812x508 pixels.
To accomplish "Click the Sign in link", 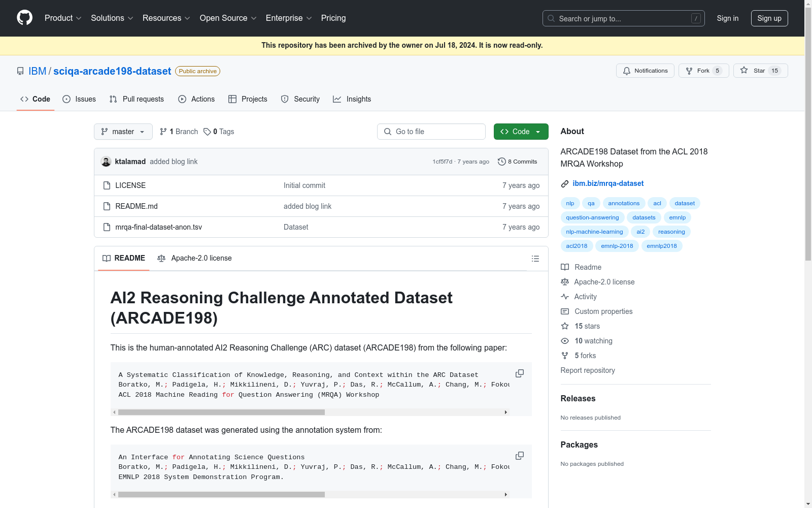I will [x=728, y=18].
